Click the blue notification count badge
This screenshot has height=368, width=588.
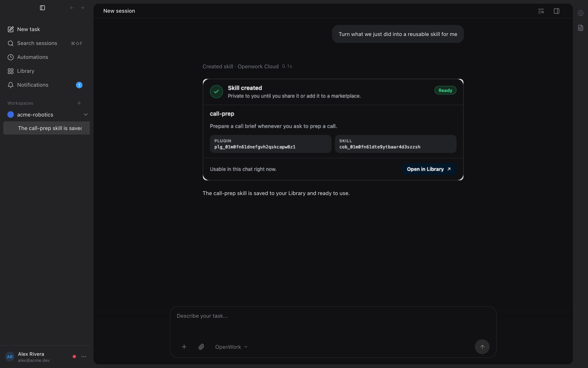[x=79, y=85]
